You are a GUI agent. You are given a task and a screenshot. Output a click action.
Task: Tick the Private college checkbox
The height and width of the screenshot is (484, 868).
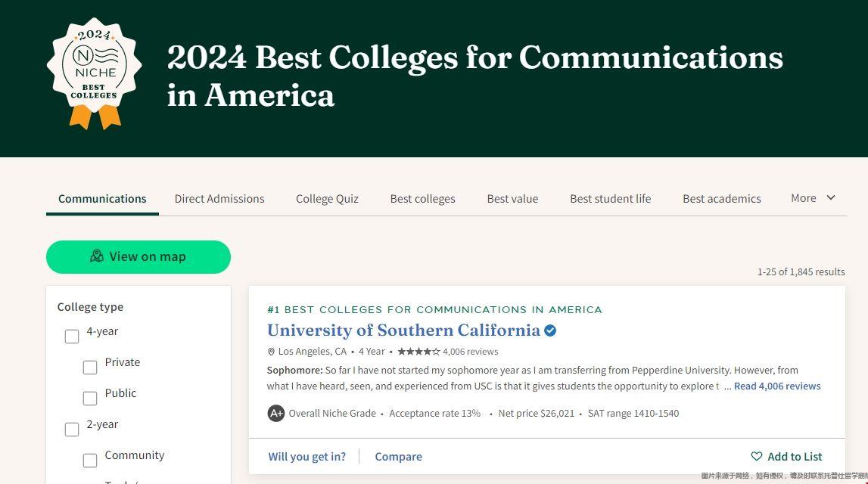(90, 368)
